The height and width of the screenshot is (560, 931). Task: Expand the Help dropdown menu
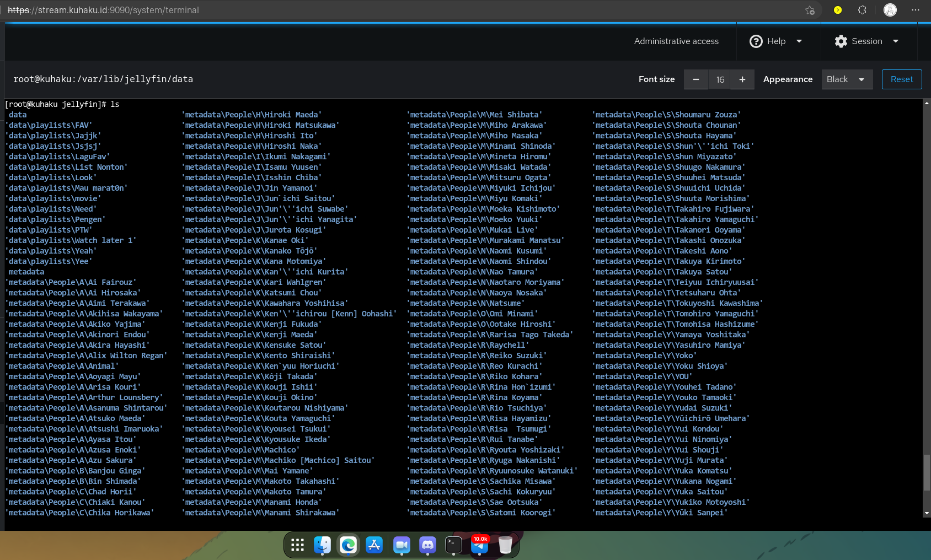(x=799, y=41)
